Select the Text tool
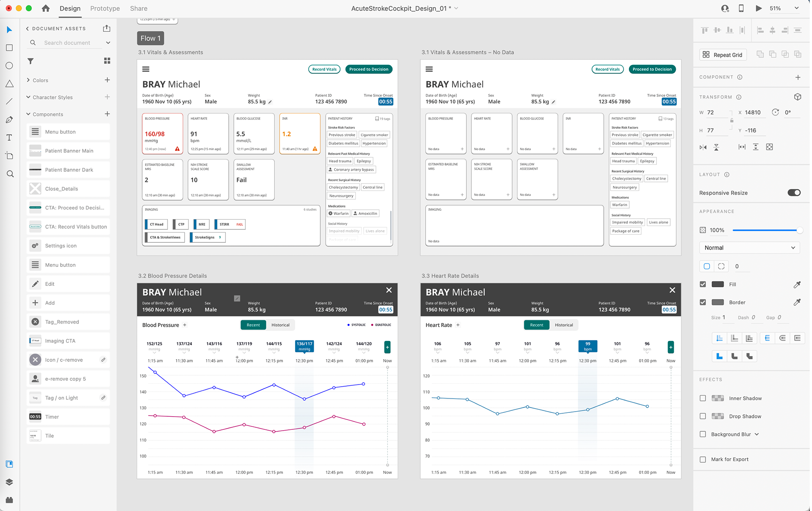812x511 pixels. 9,137
